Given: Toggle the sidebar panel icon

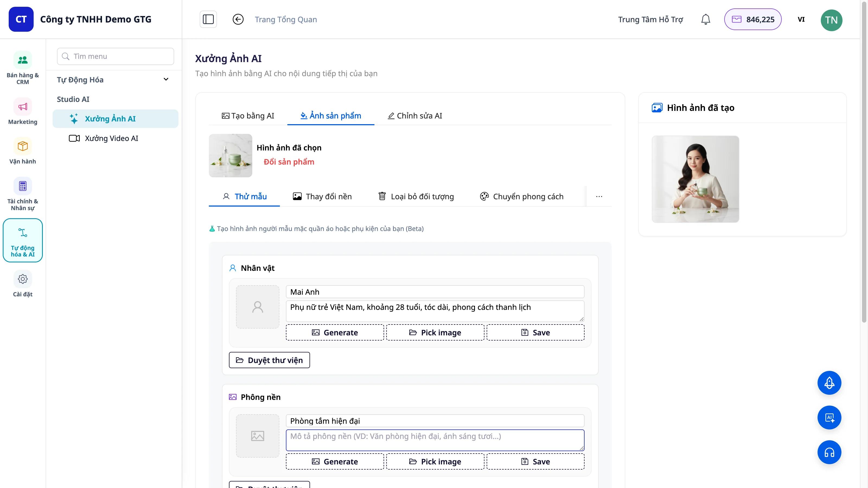Looking at the screenshot, I should [x=208, y=19].
